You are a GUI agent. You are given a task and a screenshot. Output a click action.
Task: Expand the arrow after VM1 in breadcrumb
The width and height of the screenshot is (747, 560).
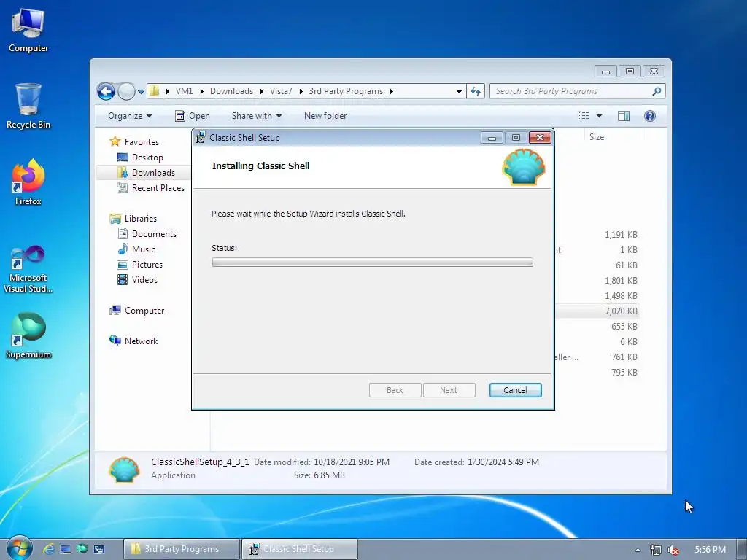[201, 91]
